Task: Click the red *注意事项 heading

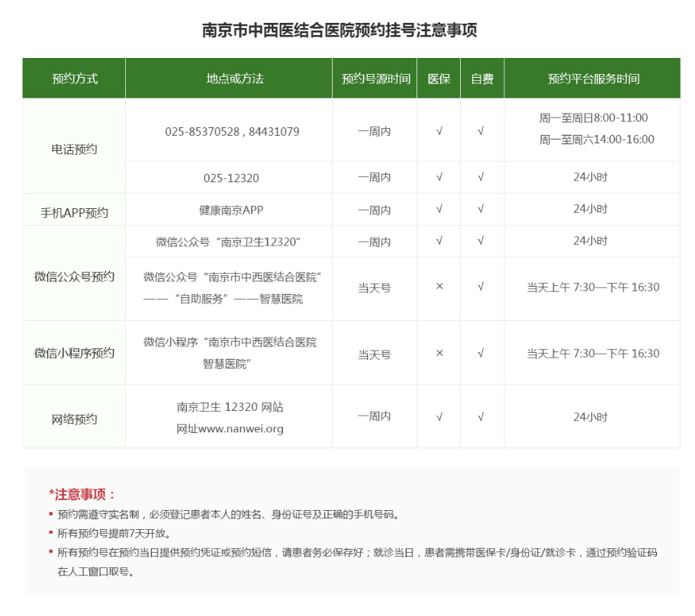Action: (82, 494)
